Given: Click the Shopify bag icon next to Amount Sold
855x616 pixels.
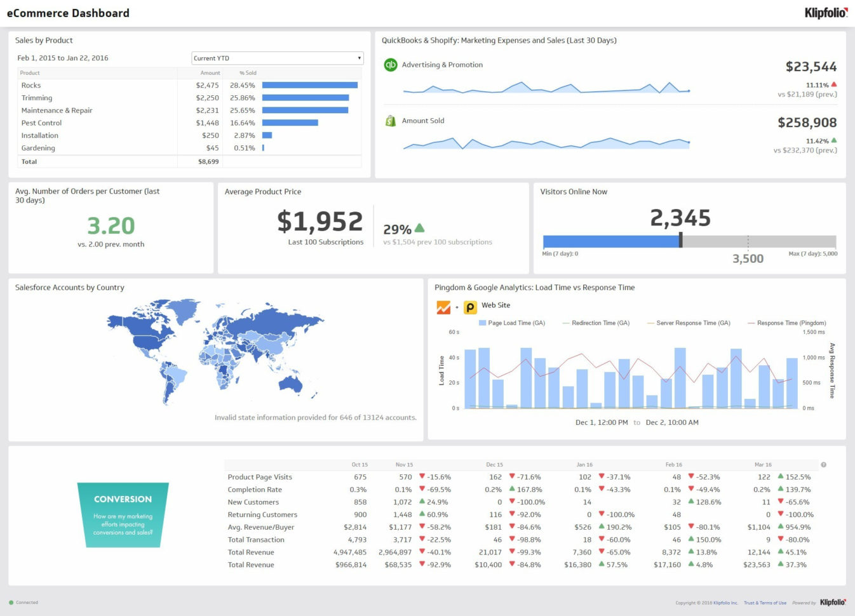Looking at the screenshot, I should (390, 121).
